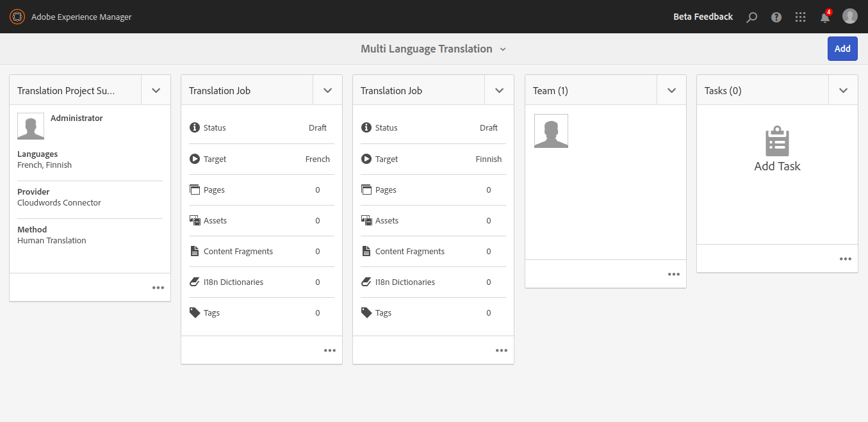Click the ellipsis under French Translation Job

[330, 350]
